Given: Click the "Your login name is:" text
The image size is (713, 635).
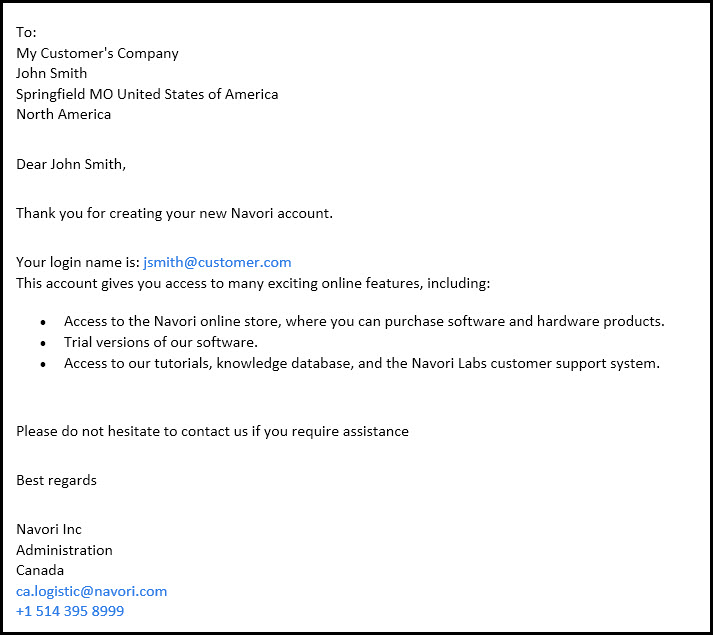Looking at the screenshot, I should pyautogui.click(x=77, y=262).
